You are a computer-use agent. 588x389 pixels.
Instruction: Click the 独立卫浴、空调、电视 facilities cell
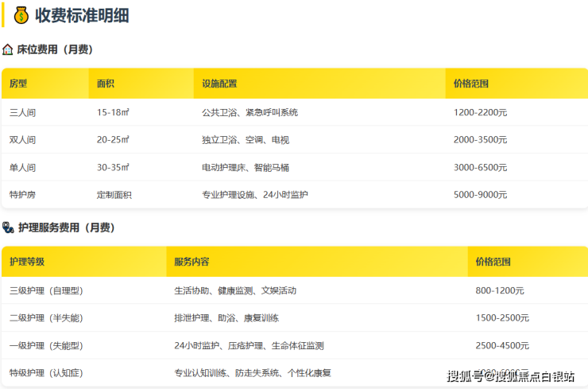[x=246, y=140]
